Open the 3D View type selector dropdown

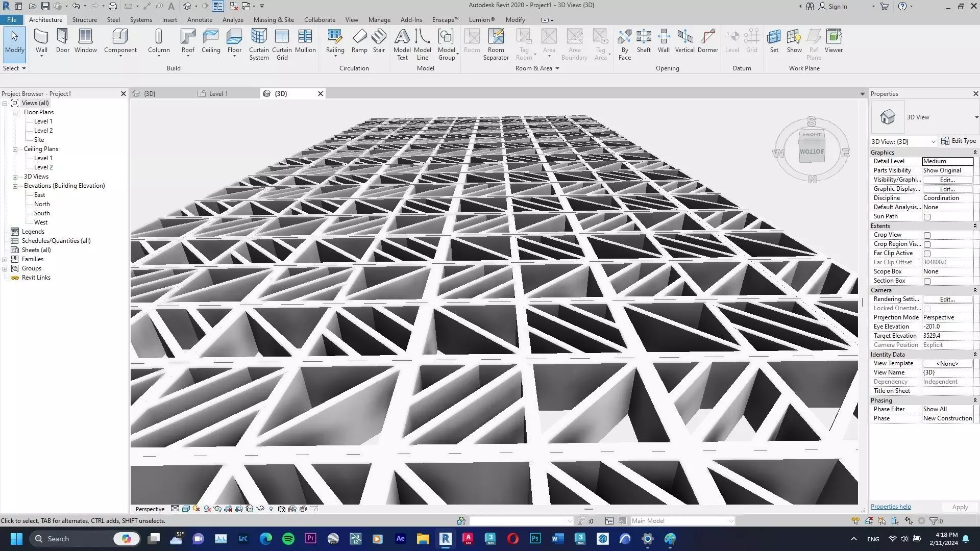pos(976,117)
